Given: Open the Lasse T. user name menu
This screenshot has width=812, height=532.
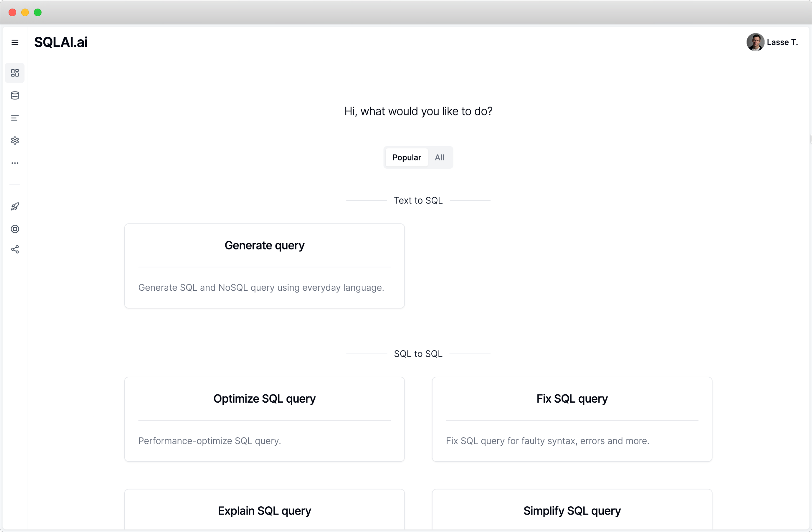Looking at the screenshot, I should (782, 42).
